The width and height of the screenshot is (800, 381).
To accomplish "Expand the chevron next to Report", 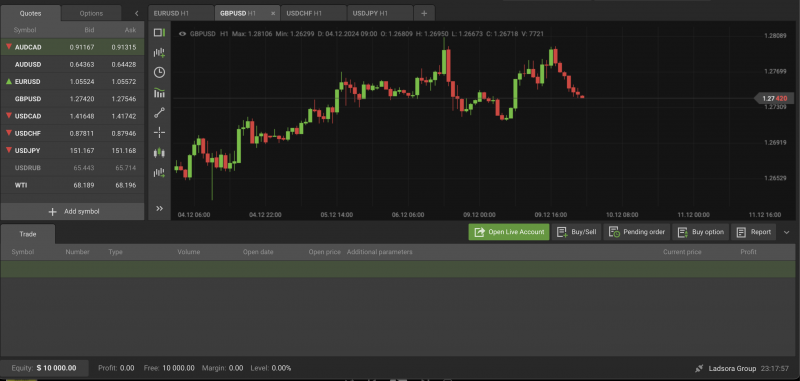I will click(x=786, y=233).
